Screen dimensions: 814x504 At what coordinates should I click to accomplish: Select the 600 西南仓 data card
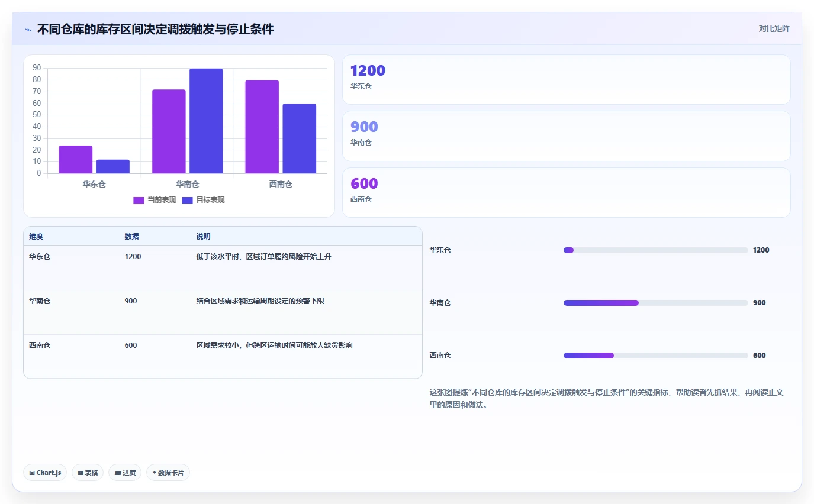click(567, 193)
